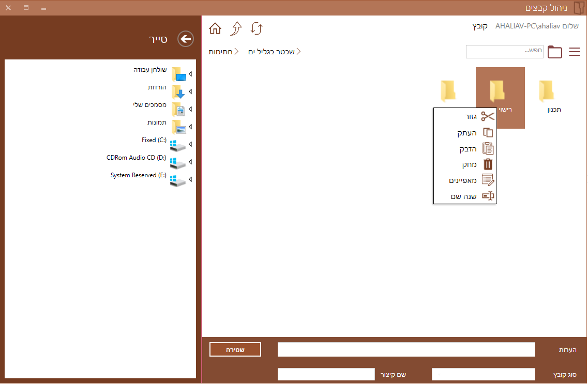Select the Fixed (C:) drive icon
588x384 pixels.
click(x=178, y=145)
